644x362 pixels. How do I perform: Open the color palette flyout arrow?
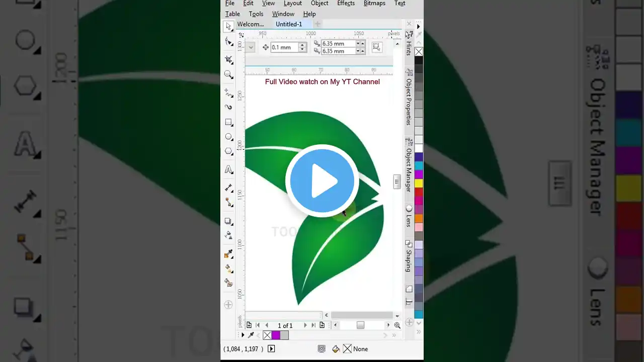click(419, 27)
